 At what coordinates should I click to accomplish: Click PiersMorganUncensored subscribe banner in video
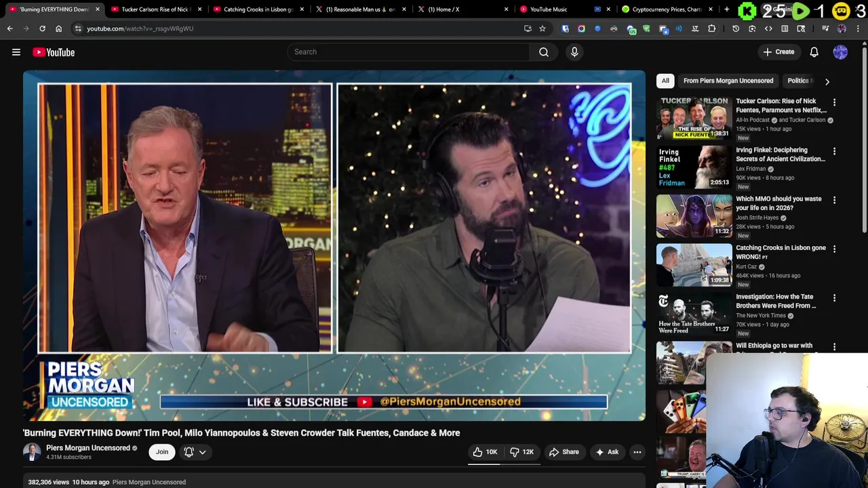384,402
